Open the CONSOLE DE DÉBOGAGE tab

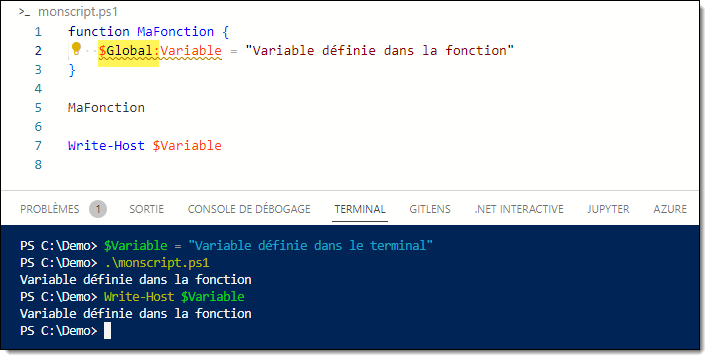(x=249, y=209)
